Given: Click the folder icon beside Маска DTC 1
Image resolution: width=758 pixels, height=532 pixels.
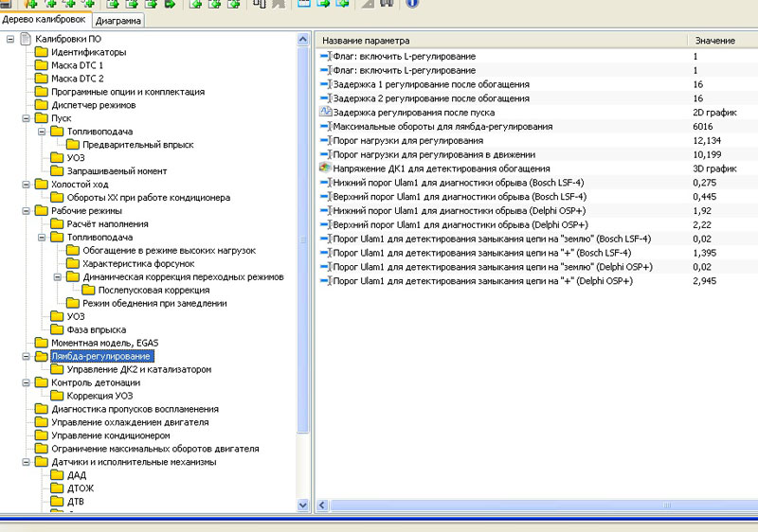Looking at the screenshot, I should pyautogui.click(x=41, y=65).
